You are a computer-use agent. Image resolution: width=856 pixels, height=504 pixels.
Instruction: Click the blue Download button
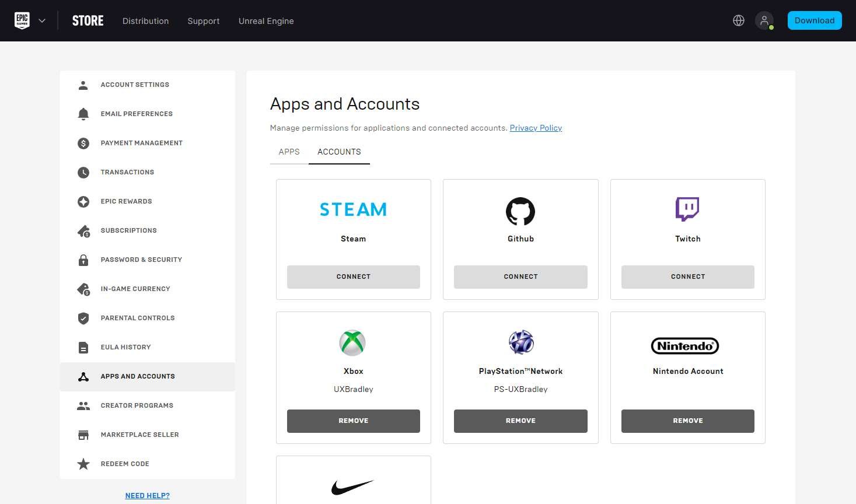[x=815, y=20]
